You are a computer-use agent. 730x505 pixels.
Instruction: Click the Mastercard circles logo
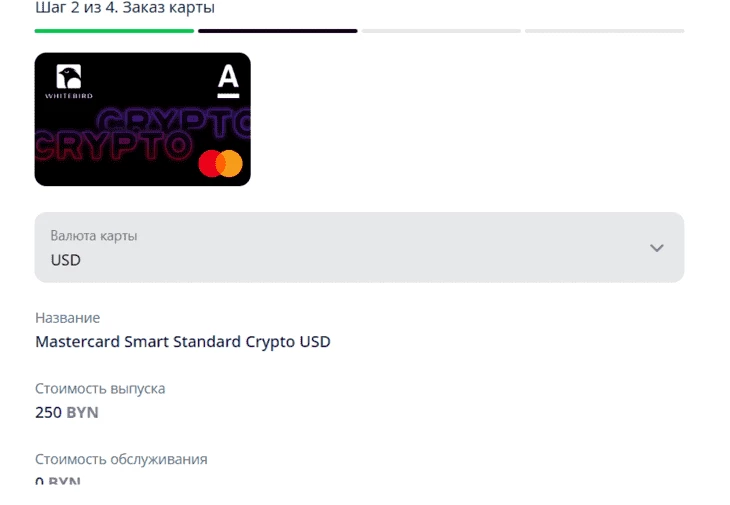(220, 163)
